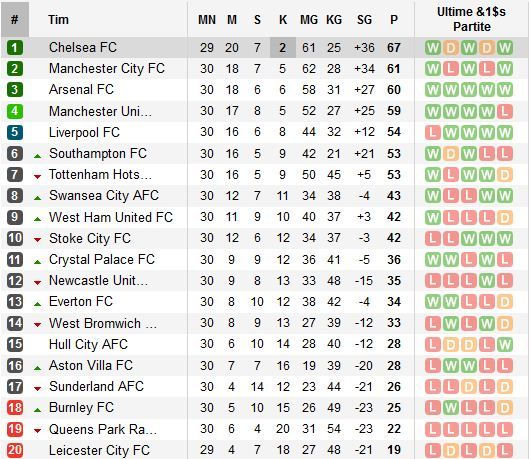Screen dimensions: 529x459
Task: Open the Manchester City FC team link
Action: [107, 68]
